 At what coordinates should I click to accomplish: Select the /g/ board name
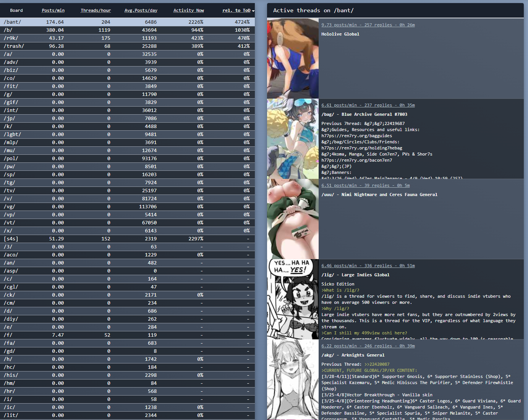click(x=8, y=94)
